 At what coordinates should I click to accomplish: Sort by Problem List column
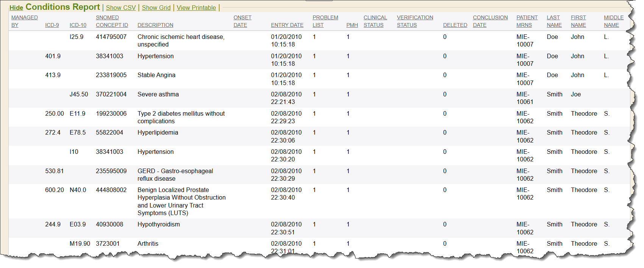tap(325, 21)
